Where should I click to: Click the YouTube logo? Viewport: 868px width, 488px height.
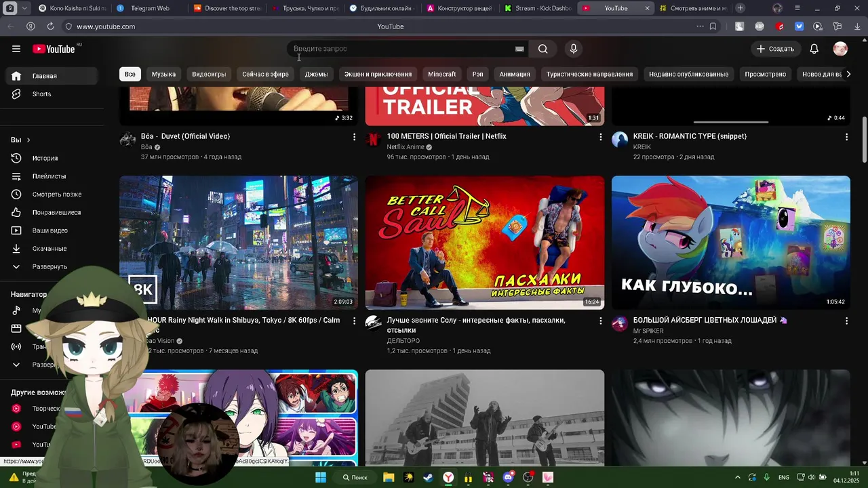(x=54, y=49)
